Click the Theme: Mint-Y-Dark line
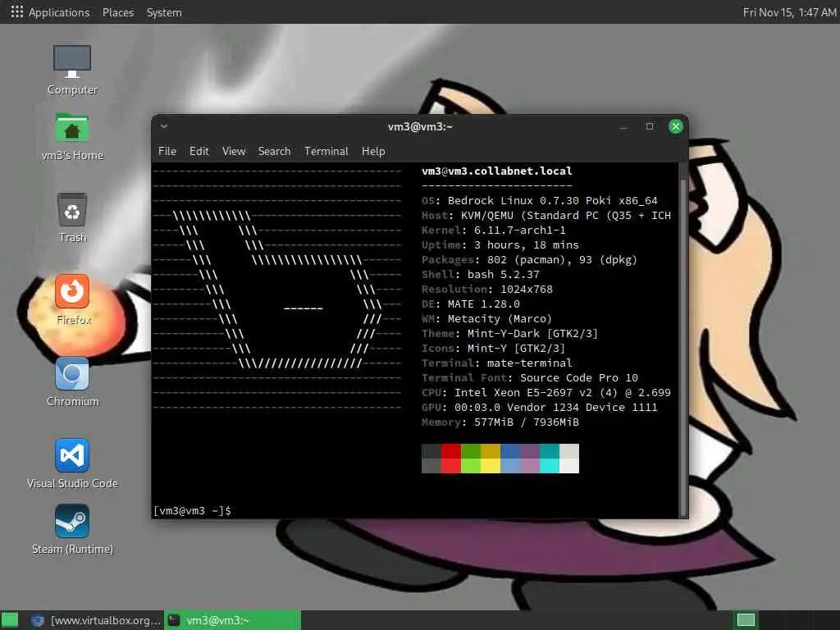The width and height of the screenshot is (840, 630). click(509, 334)
